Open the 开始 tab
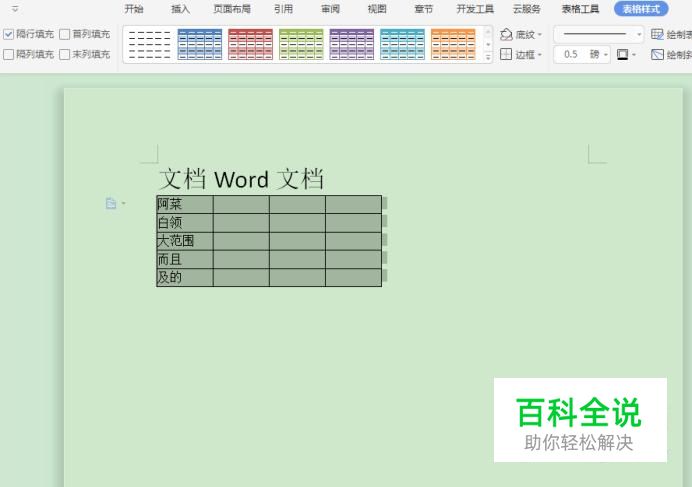 [x=134, y=9]
